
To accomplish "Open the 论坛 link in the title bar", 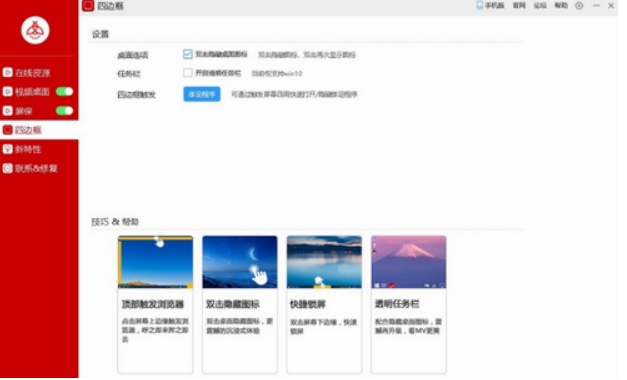I will [x=540, y=6].
